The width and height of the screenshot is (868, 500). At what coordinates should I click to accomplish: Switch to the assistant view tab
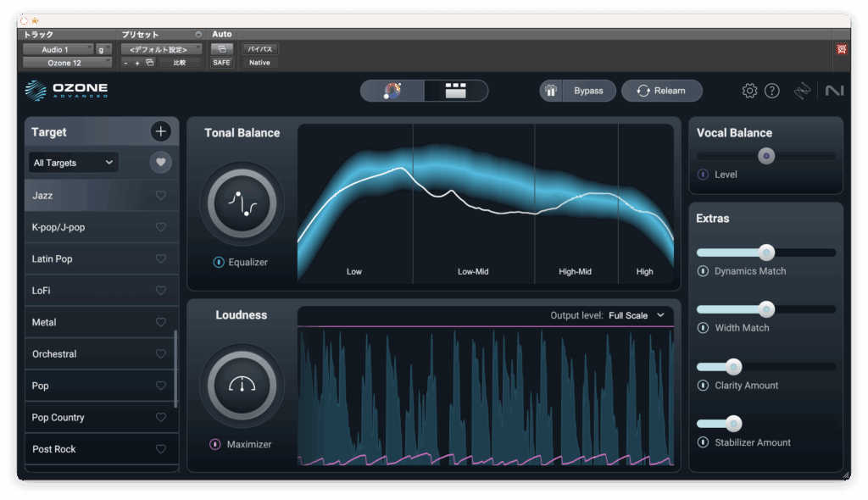(x=392, y=91)
